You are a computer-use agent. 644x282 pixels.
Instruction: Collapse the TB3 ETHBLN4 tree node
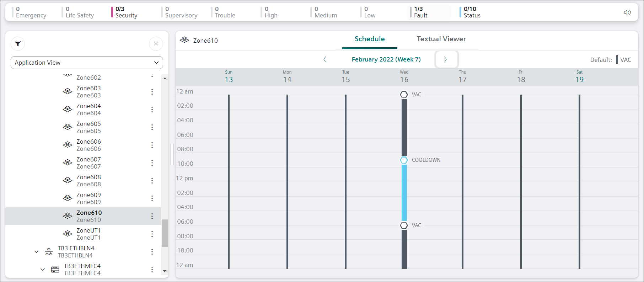coord(36,252)
